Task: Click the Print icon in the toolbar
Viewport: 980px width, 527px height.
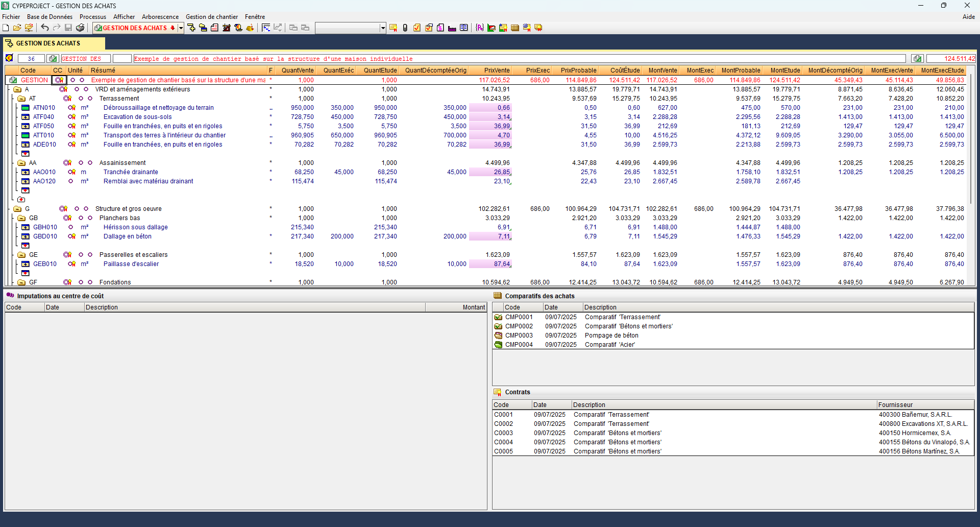Action: [80, 28]
